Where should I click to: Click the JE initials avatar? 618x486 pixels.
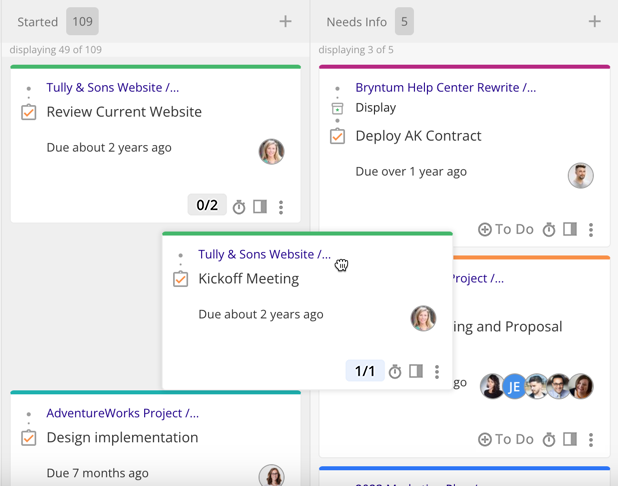tap(514, 386)
